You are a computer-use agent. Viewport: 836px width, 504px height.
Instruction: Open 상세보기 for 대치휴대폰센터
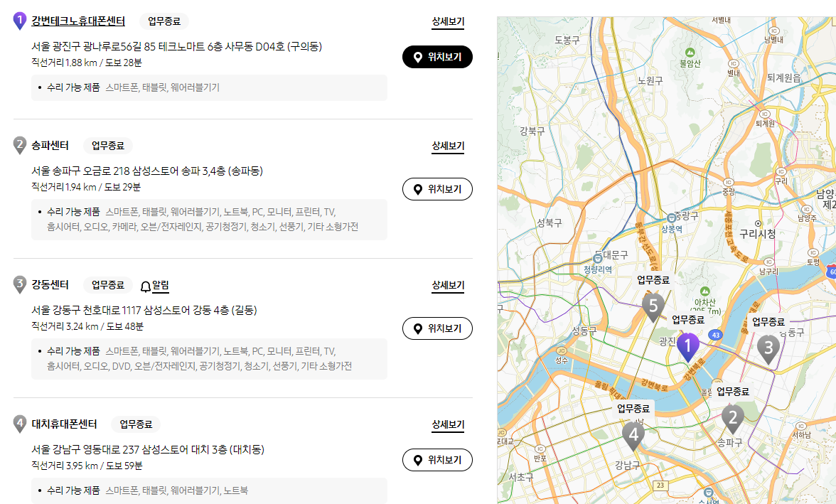point(448,424)
